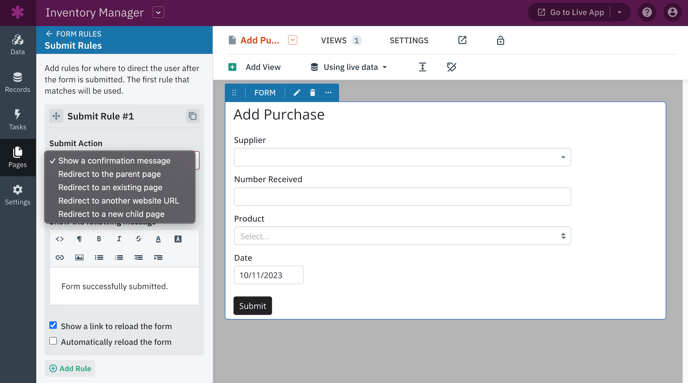
Task: Click the Date field showing 10/11/2023
Action: [269, 275]
